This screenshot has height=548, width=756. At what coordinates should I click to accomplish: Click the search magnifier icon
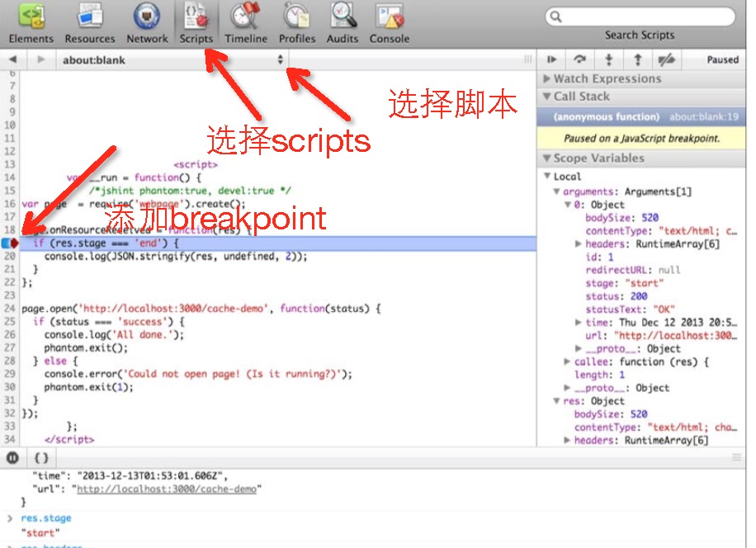556,17
